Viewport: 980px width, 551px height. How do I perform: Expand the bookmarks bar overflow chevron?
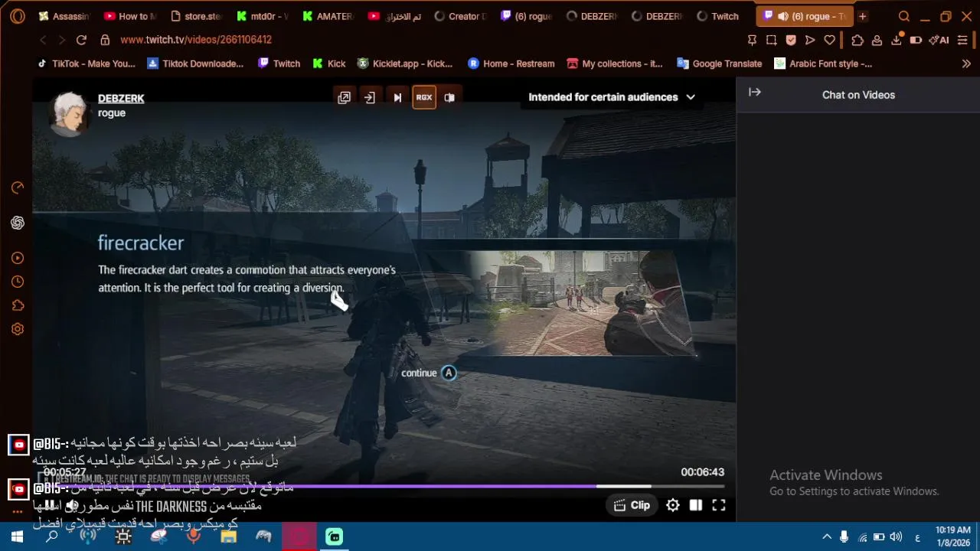pos(966,64)
